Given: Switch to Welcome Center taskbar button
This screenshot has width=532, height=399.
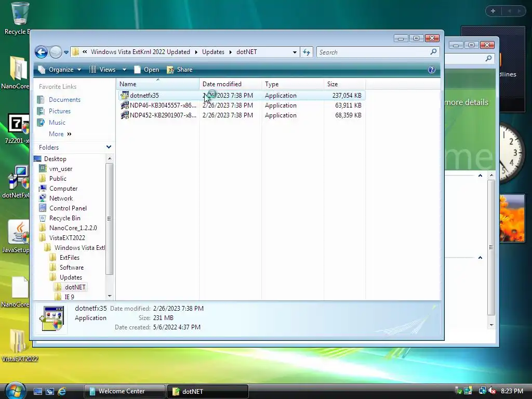Looking at the screenshot, I should coord(124,391).
